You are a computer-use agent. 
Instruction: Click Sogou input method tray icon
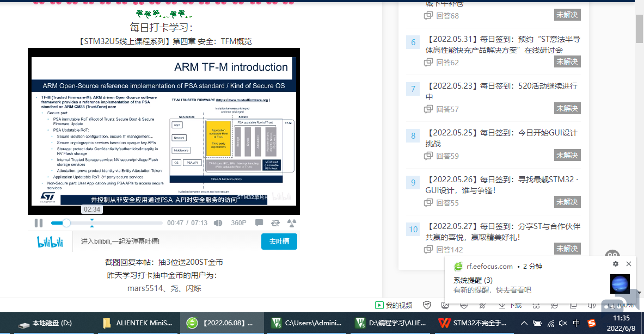[x=591, y=323]
